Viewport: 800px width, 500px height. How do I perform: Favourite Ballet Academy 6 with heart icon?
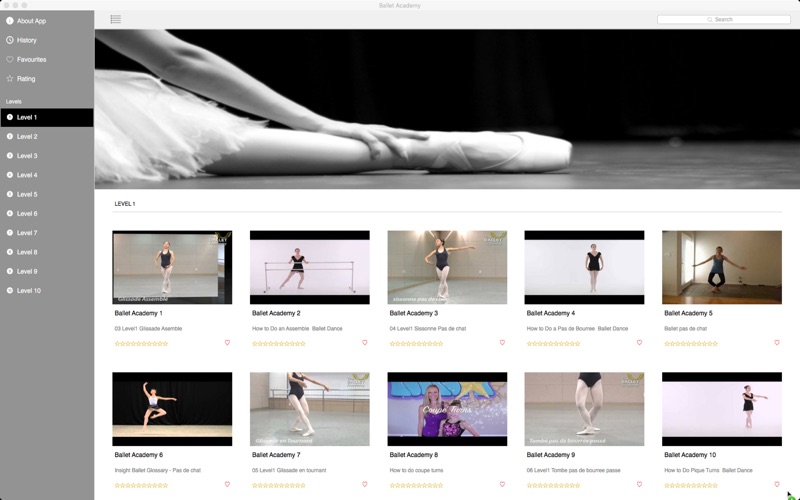click(x=227, y=485)
